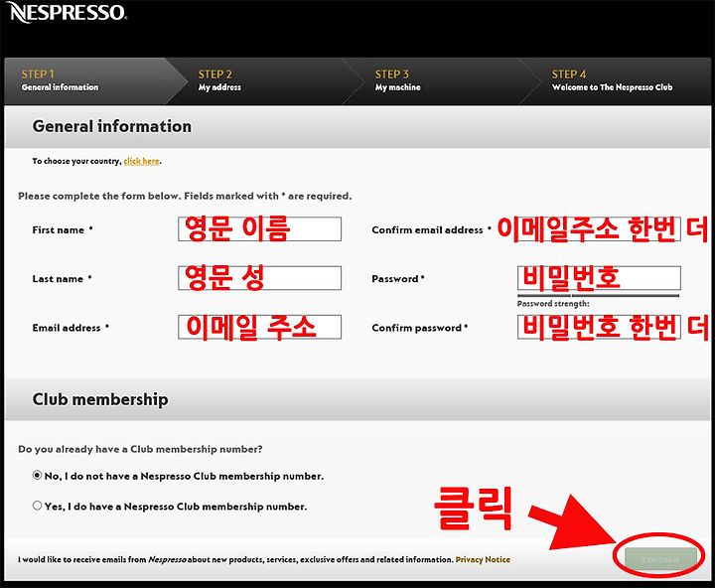
Task: Select 'No, I do not have' membership radio
Action: pos(37,476)
